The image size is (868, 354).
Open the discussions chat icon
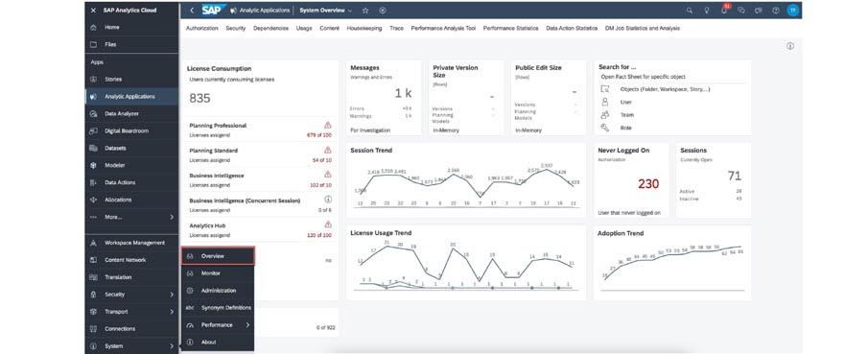741,10
